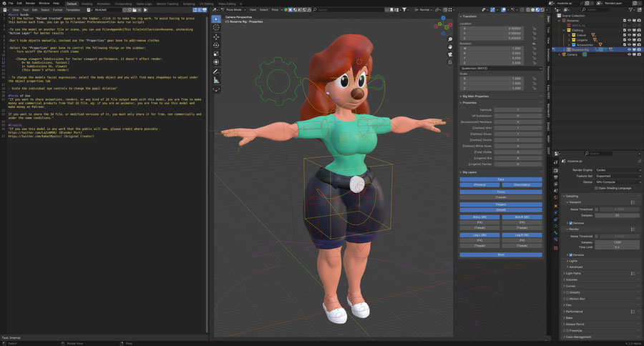Toggle camera view icon in viewport

(x=450, y=54)
